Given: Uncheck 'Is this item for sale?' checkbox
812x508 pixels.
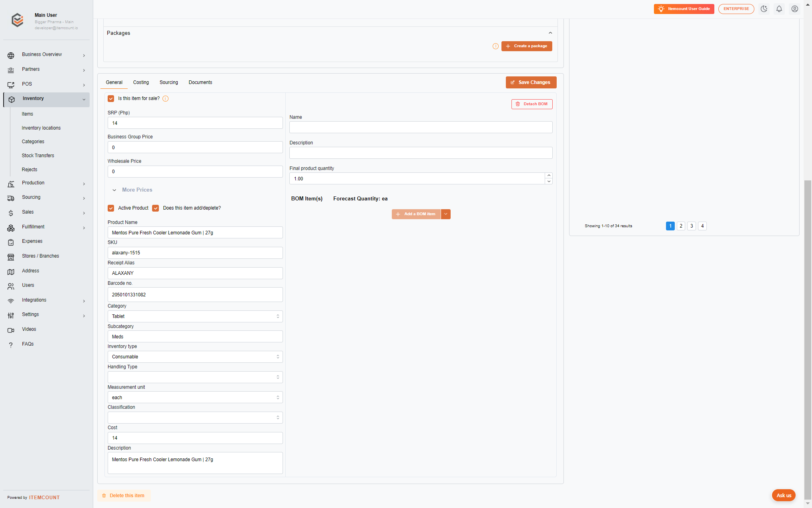Looking at the screenshot, I should (111, 98).
